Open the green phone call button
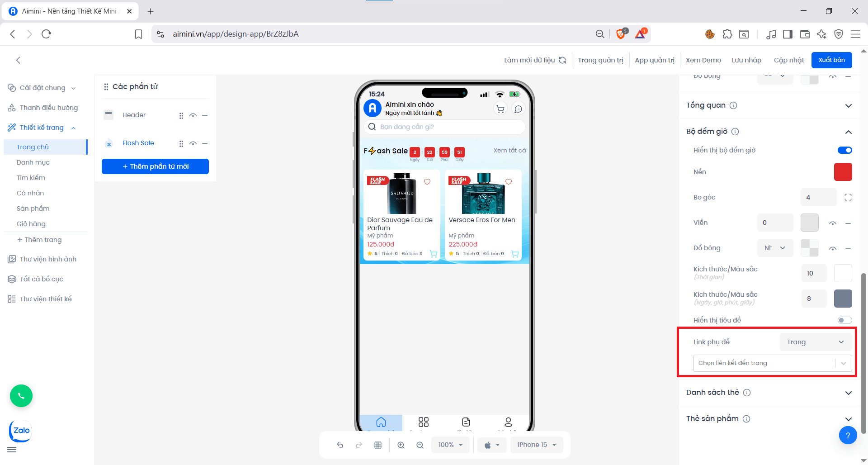 click(21, 396)
